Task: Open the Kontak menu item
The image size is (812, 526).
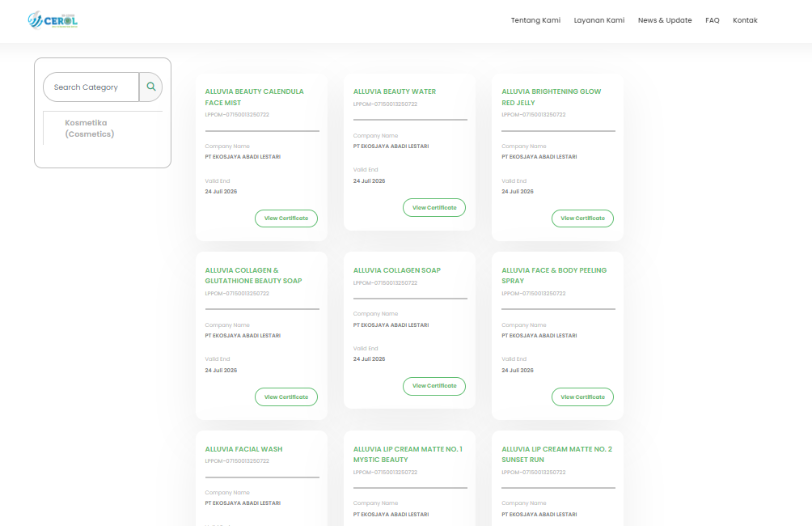Action: [745, 20]
